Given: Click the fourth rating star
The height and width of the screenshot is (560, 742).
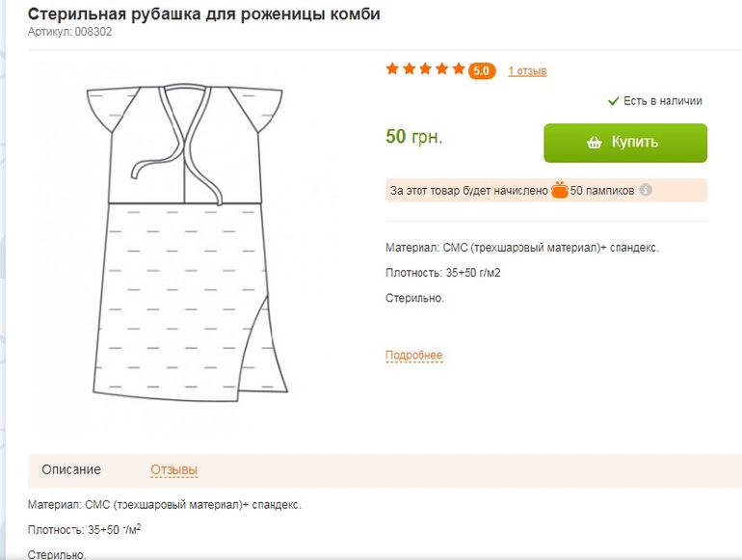Looking at the screenshot, I should click(x=441, y=69).
